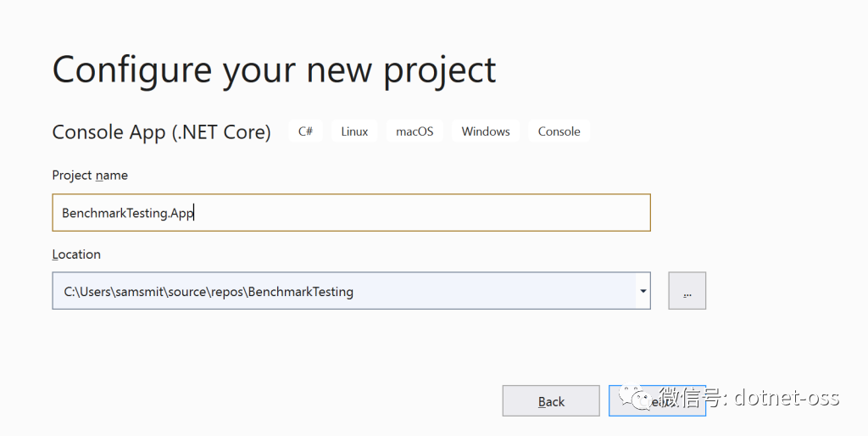
Task: Click the C:\Users\samsmit\source\repos path text
Action: pos(154,292)
